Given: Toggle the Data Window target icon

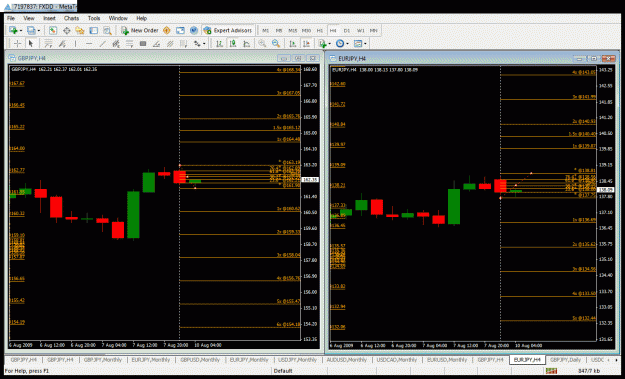Looking at the screenshot, I should coord(67,30).
